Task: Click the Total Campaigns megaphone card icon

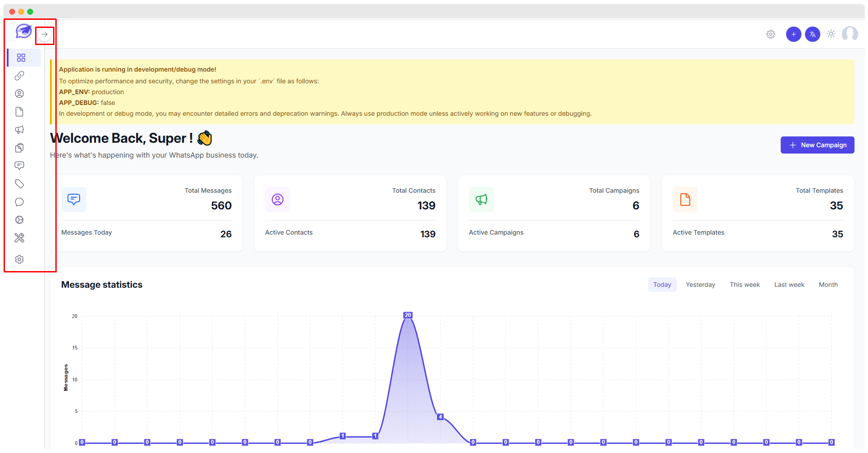Action: [x=481, y=199]
